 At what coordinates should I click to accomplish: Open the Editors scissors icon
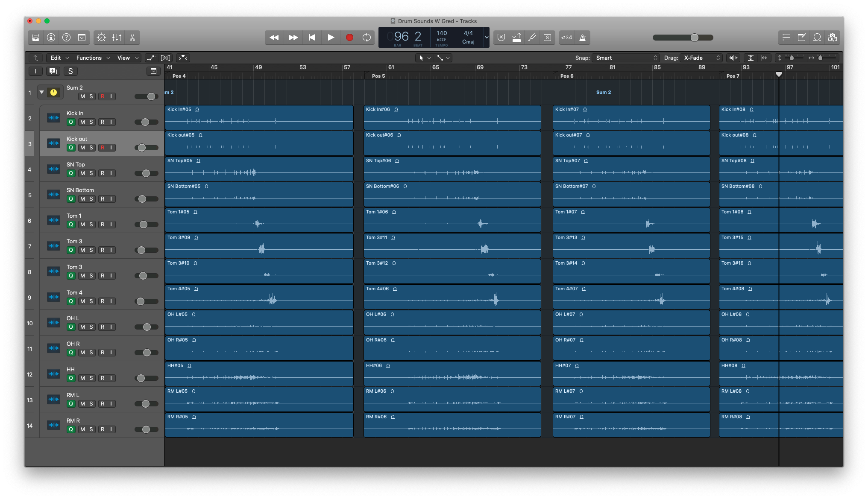tap(132, 38)
